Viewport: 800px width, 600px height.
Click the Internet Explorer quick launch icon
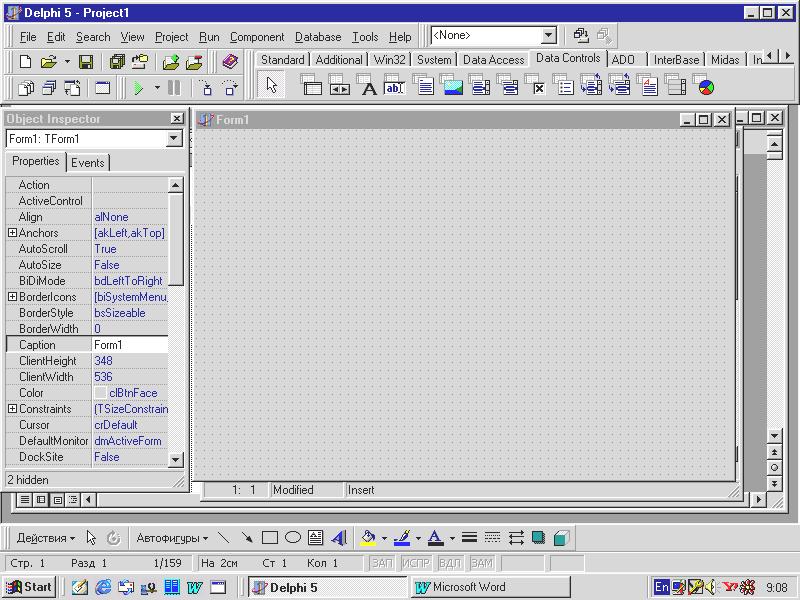(103, 587)
